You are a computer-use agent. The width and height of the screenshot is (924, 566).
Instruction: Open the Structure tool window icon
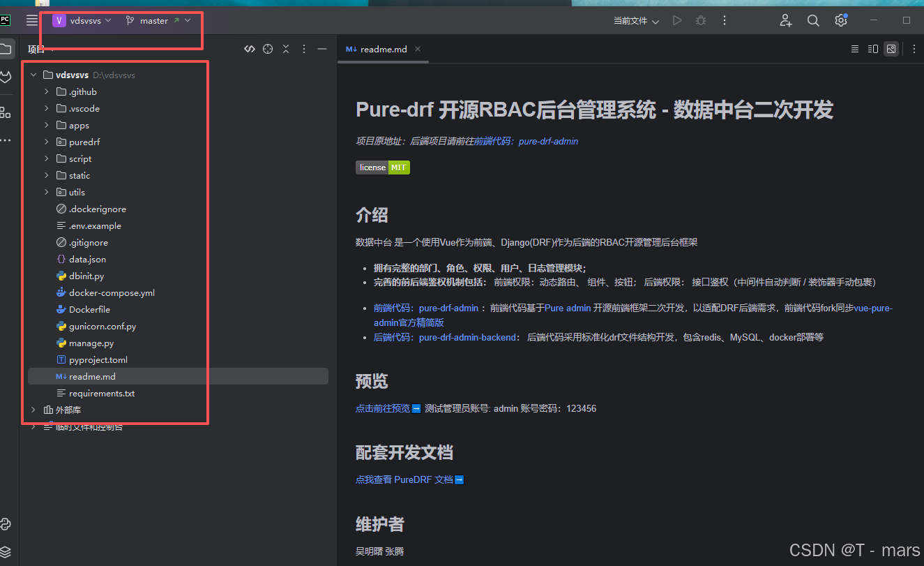coord(6,112)
